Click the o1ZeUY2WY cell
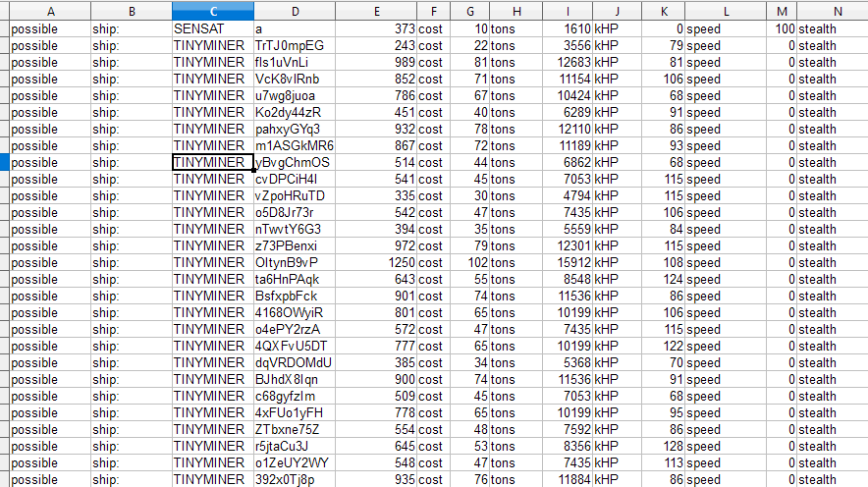868x487 pixels. coord(295,462)
